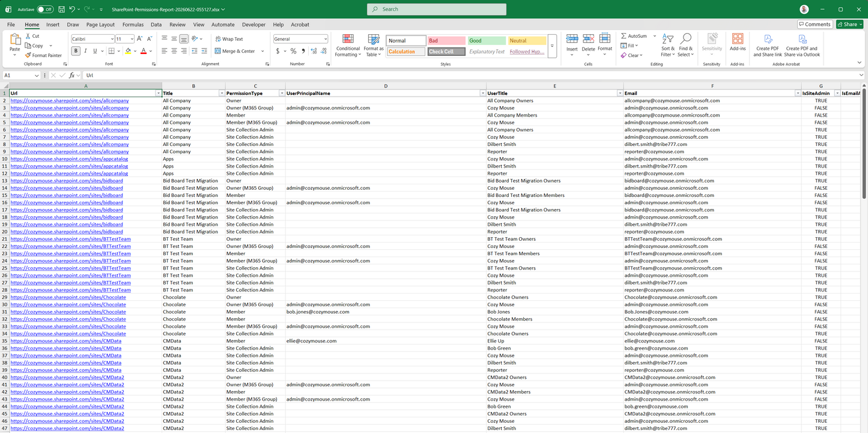868x433 pixels.
Task: Switch to the Formulas tab
Action: (x=133, y=25)
